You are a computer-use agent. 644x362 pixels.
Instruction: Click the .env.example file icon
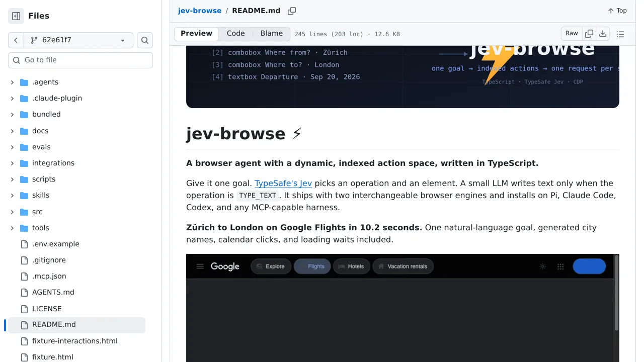coord(24,244)
